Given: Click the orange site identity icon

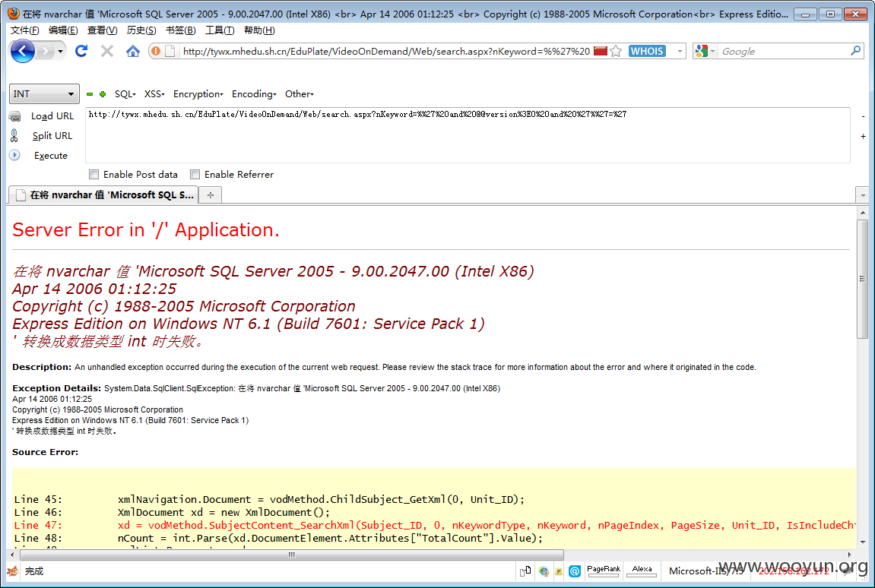Looking at the screenshot, I should (157, 52).
